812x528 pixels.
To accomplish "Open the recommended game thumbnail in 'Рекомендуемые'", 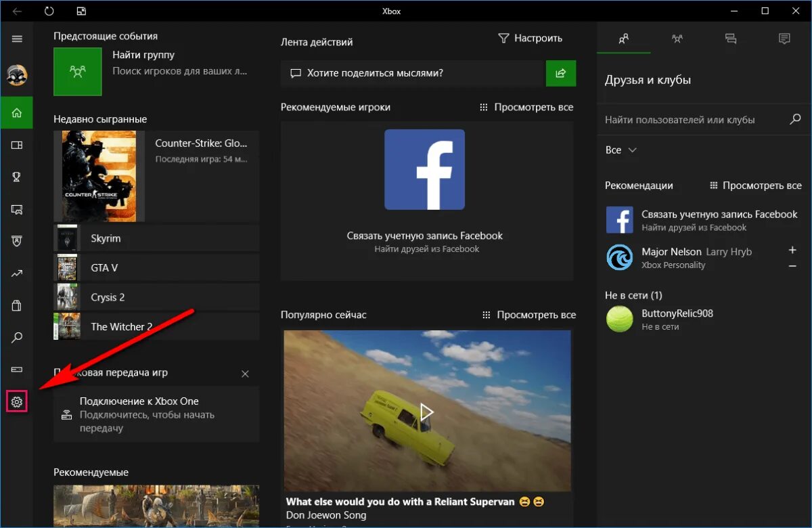I will (x=156, y=506).
